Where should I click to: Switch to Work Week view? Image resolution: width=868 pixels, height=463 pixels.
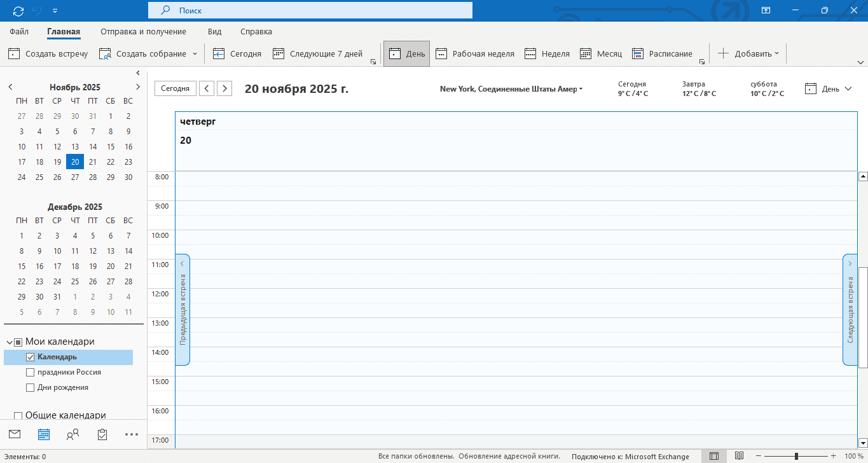475,54
